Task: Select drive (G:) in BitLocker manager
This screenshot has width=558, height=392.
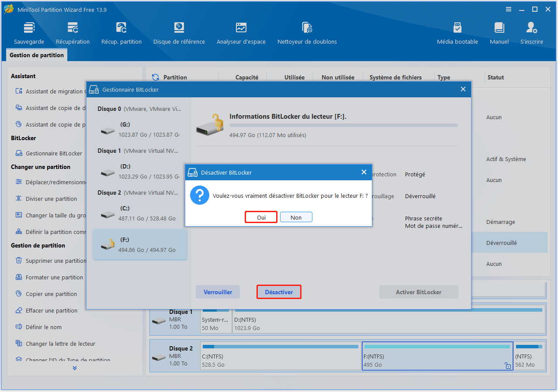Action: coord(140,130)
